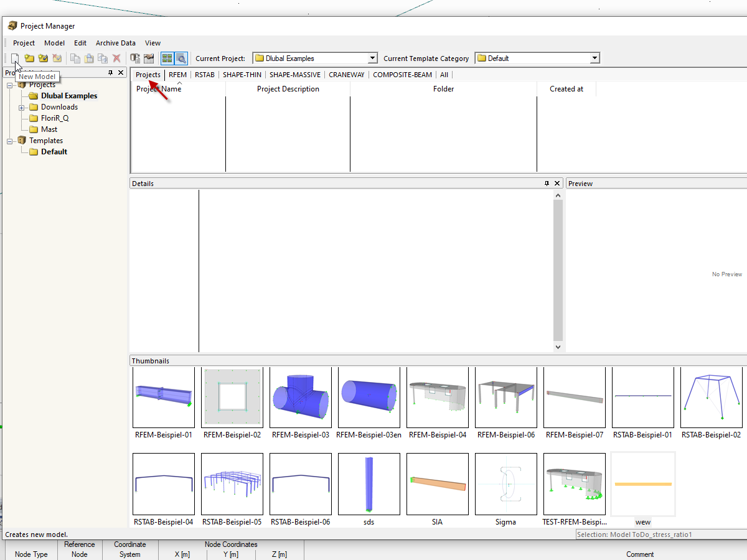
Task: Open the Current Template Category dropdown
Action: point(594,58)
